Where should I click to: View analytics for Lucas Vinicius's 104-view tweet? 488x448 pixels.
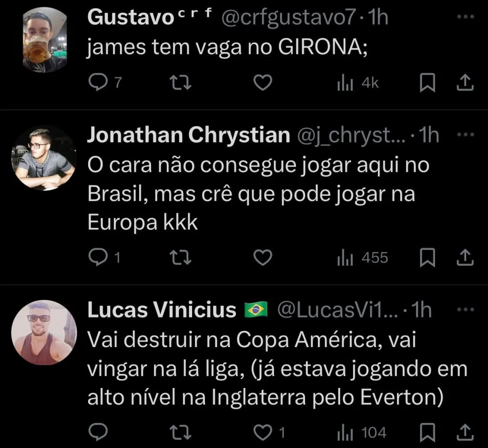[x=344, y=433]
